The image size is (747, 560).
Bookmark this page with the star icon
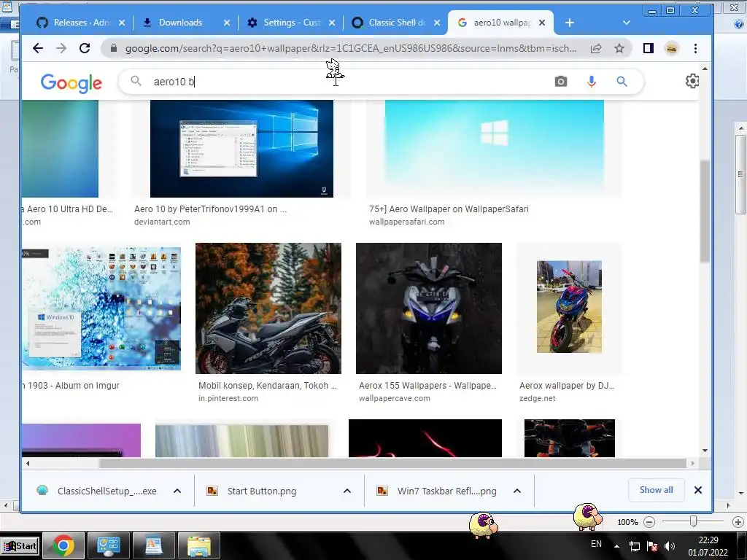click(619, 48)
